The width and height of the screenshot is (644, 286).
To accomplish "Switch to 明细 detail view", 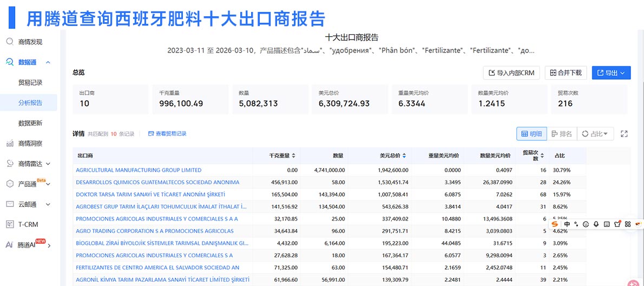I will pos(532,134).
